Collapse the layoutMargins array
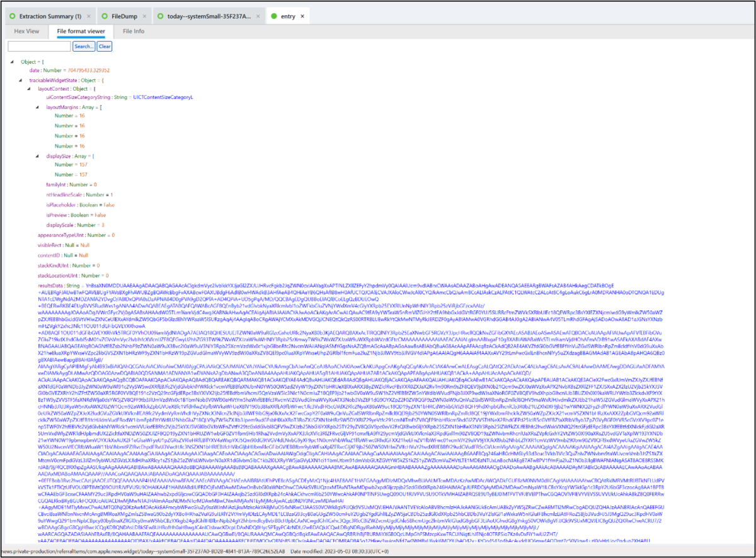The height and width of the screenshot is (558, 756). click(38, 107)
